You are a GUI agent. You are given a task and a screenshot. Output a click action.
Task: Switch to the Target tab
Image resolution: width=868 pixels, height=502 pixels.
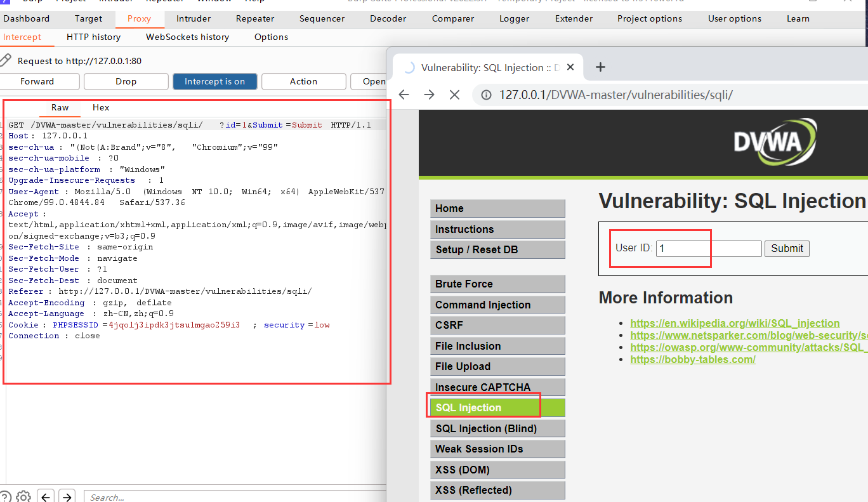(x=88, y=18)
